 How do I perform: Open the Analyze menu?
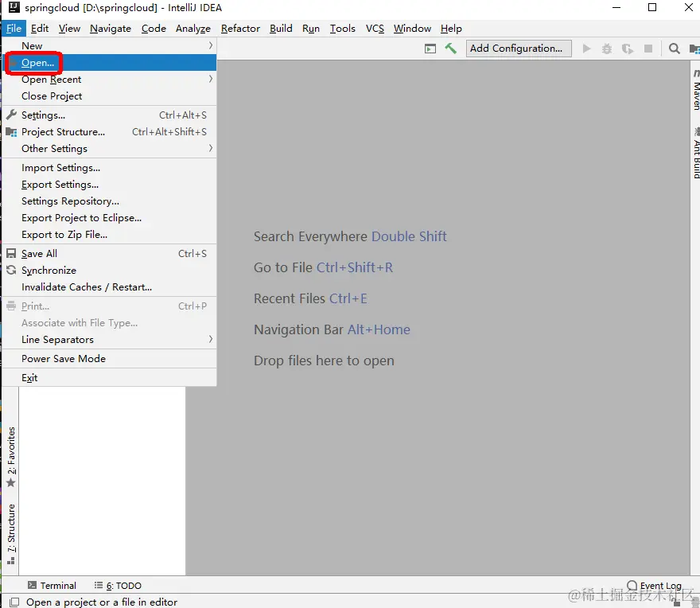[192, 29]
